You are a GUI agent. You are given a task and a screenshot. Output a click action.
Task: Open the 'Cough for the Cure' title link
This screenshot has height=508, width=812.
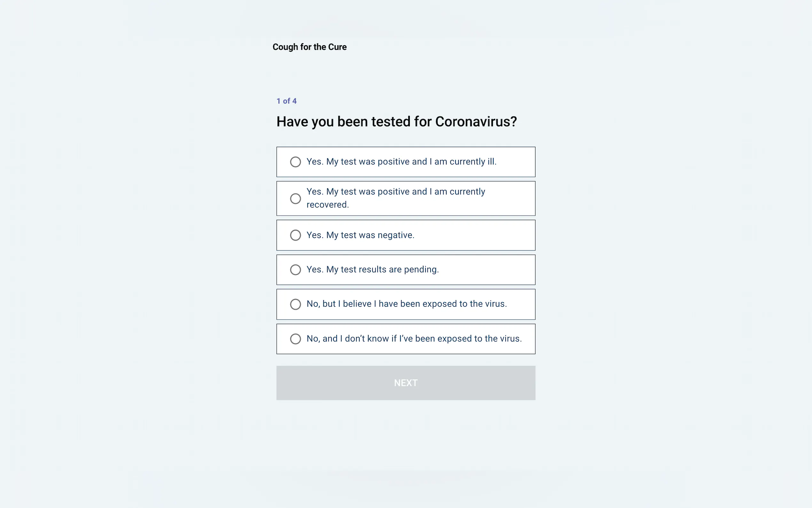click(309, 47)
